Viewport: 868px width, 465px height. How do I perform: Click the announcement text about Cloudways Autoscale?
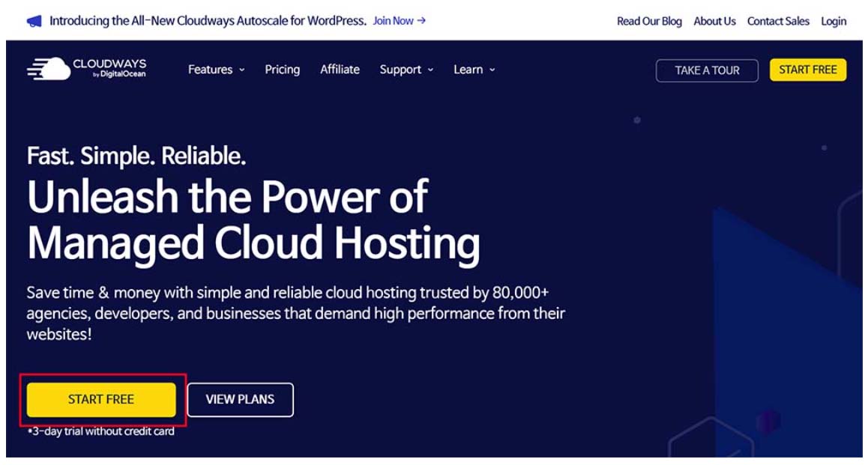208,21
